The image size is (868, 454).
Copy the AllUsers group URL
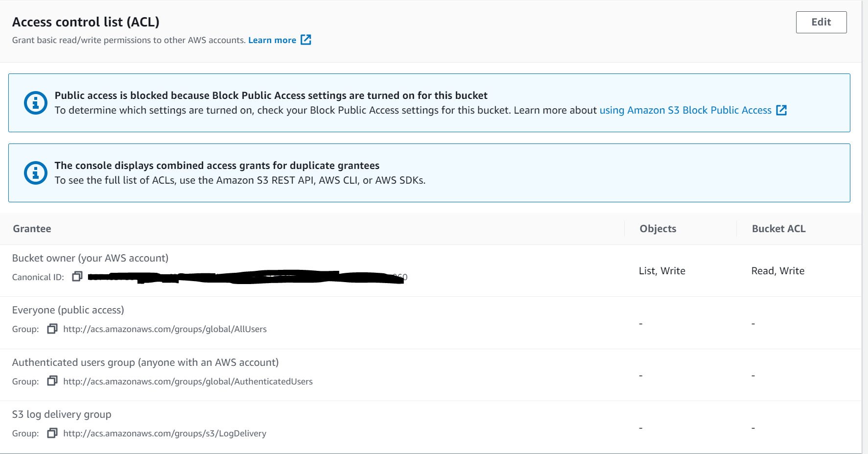tap(52, 329)
